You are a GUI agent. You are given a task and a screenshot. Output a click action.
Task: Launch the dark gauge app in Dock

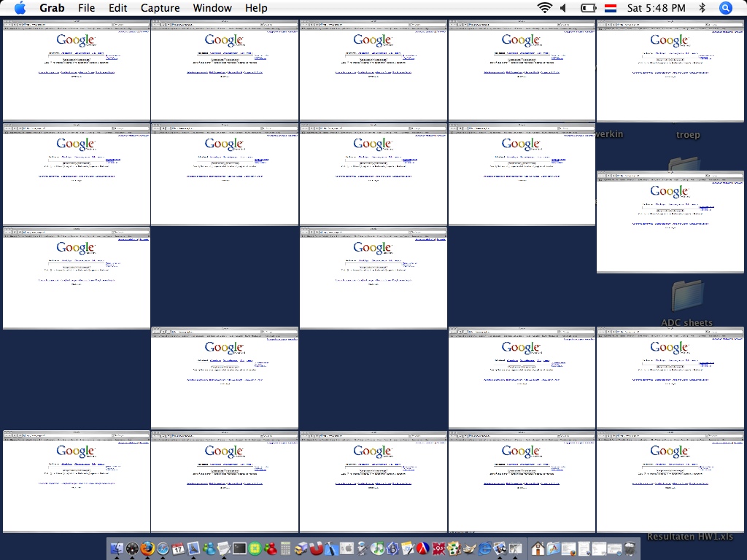coord(132,549)
